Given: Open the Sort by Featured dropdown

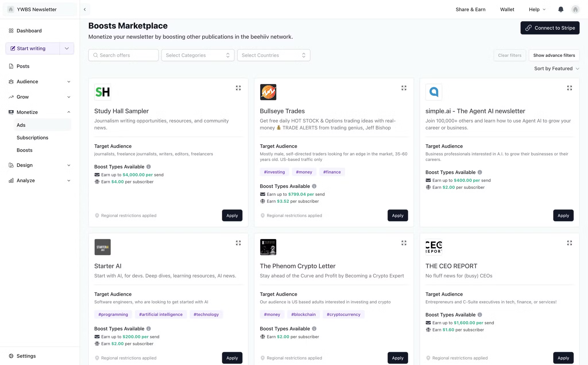Looking at the screenshot, I should click(x=556, y=68).
